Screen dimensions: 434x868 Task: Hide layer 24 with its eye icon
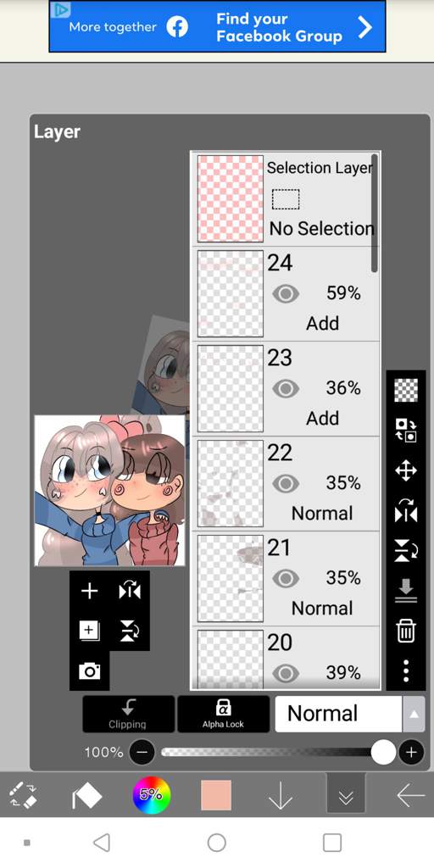pos(286,293)
